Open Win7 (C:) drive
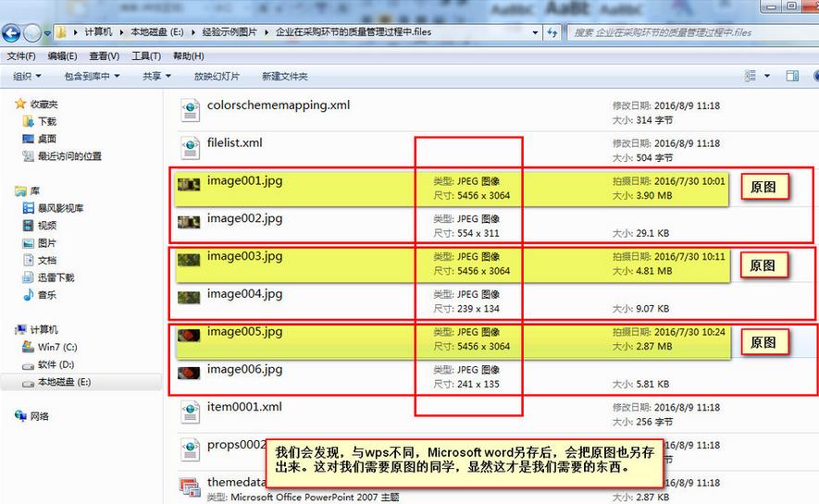The image size is (819, 504). tap(57, 347)
